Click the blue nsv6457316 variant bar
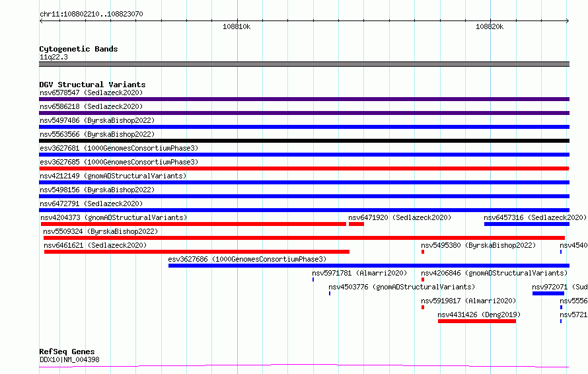The height and width of the screenshot is (374, 588). click(x=527, y=224)
